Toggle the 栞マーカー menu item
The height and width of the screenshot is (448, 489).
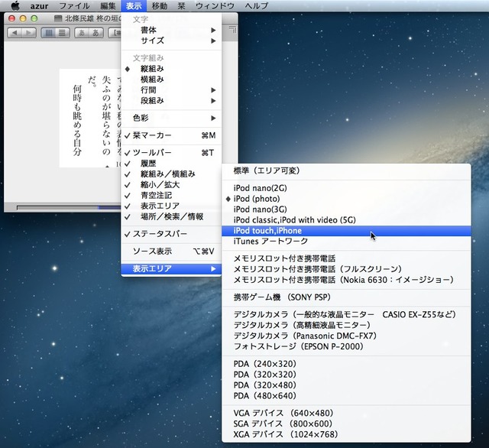tap(171, 135)
